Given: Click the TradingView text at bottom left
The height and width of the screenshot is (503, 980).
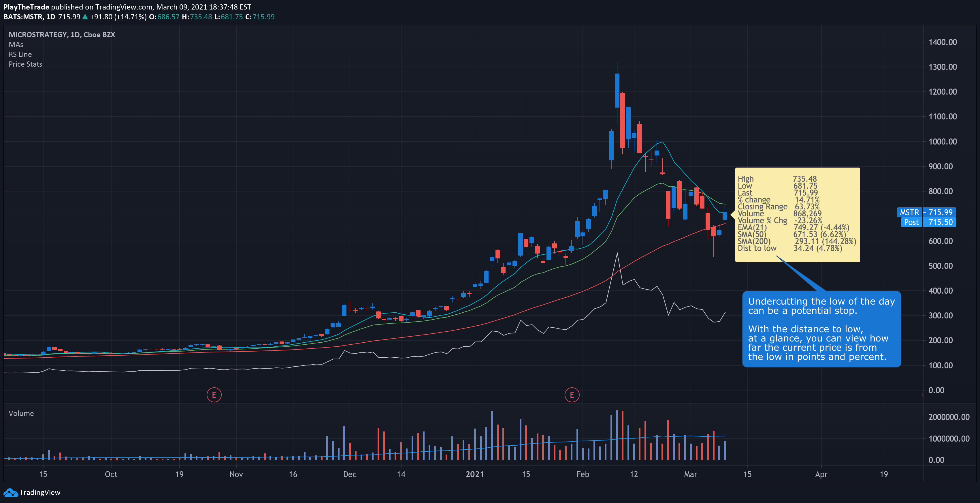Looking at the screenshot, I should pos(40,492).
